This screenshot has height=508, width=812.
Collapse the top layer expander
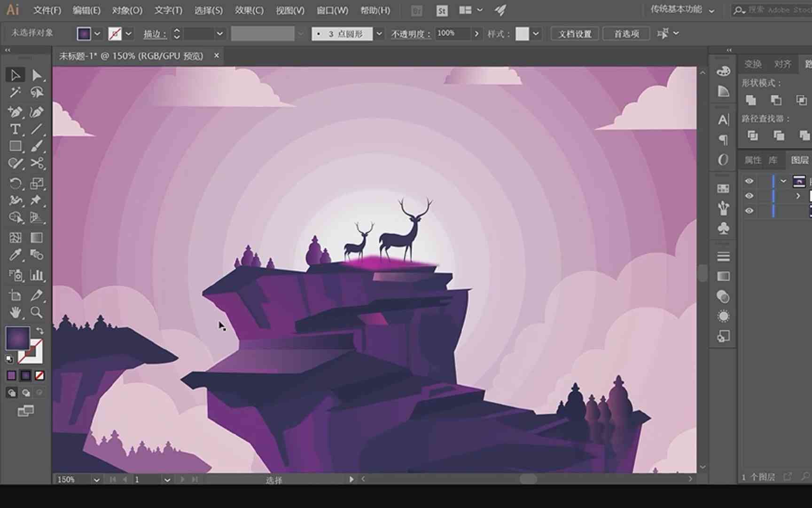click(783, 181)
